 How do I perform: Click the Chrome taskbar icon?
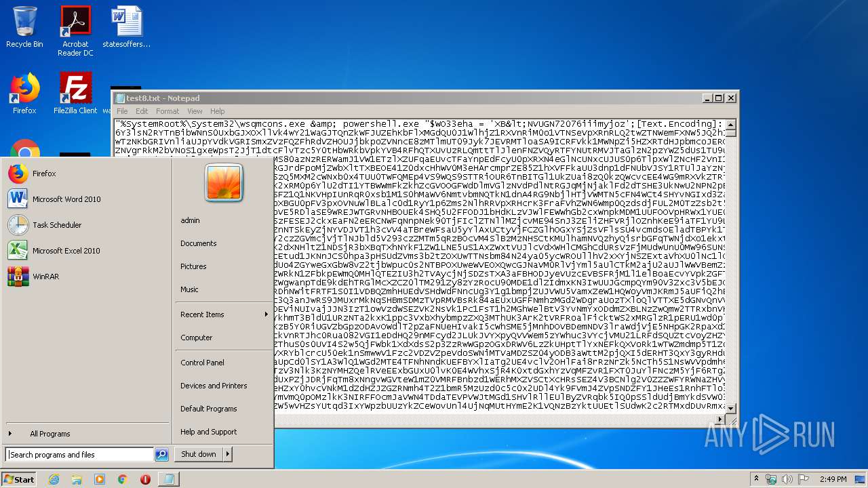122,479
